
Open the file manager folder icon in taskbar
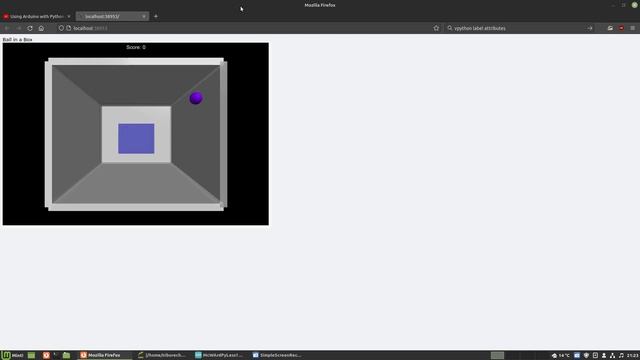coord(67,355)
